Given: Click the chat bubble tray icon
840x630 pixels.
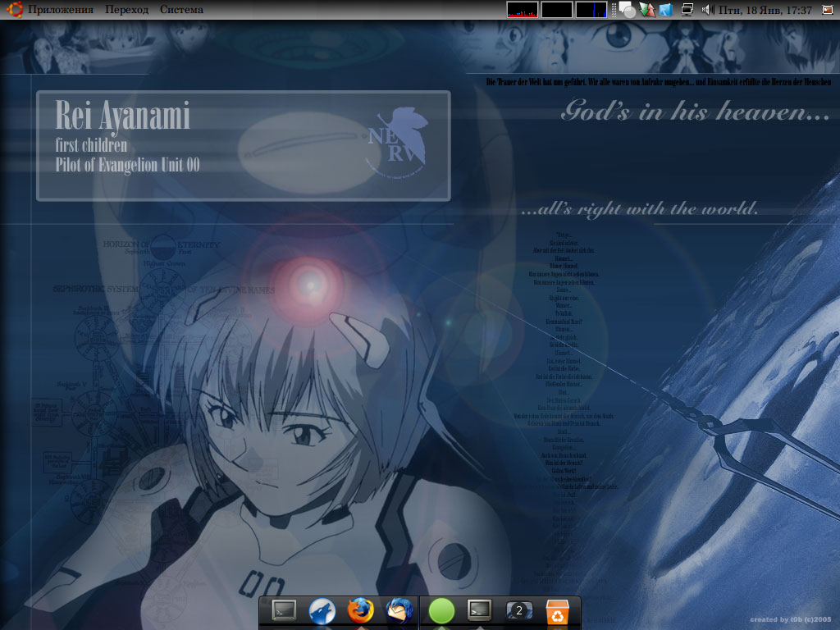Looking at the screenshot, I should pos(628,10).
